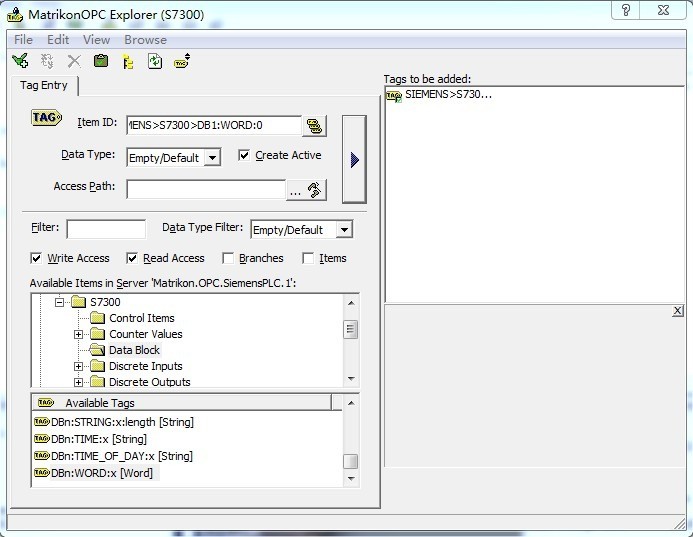Click Available Tags list scroll up arrow

351,403
